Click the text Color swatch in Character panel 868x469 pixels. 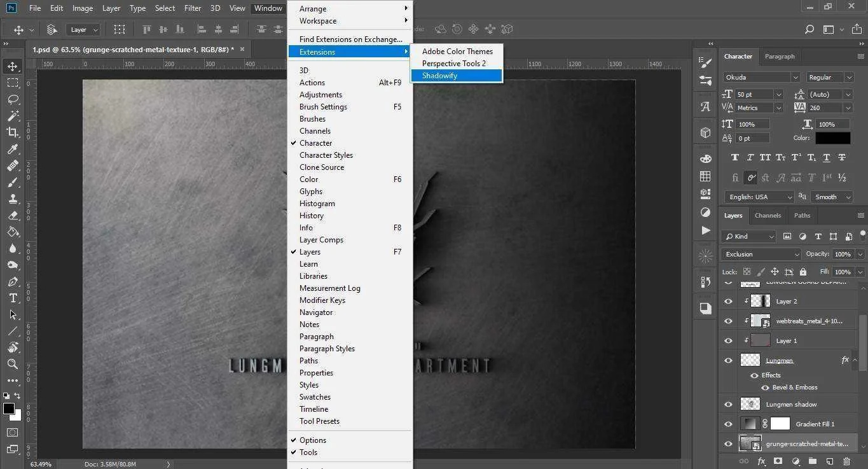(x=833, y=137)
